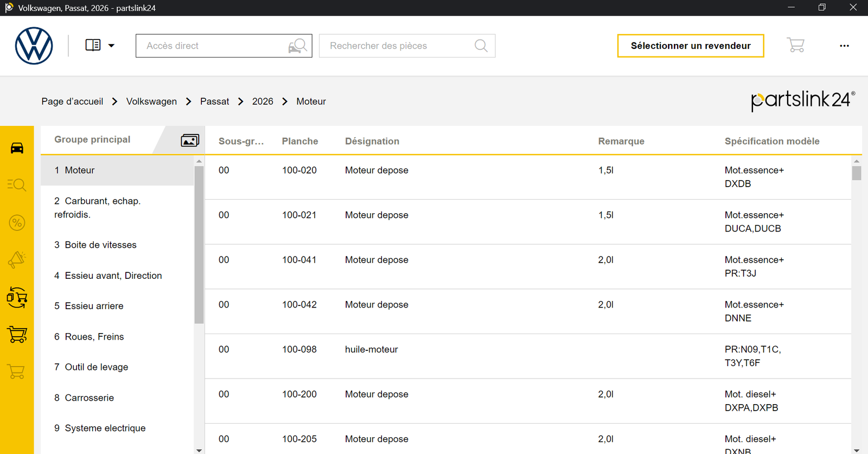Open the shopping cart in the header
Viewport: 868px width, 454px height.
(796, 45)
